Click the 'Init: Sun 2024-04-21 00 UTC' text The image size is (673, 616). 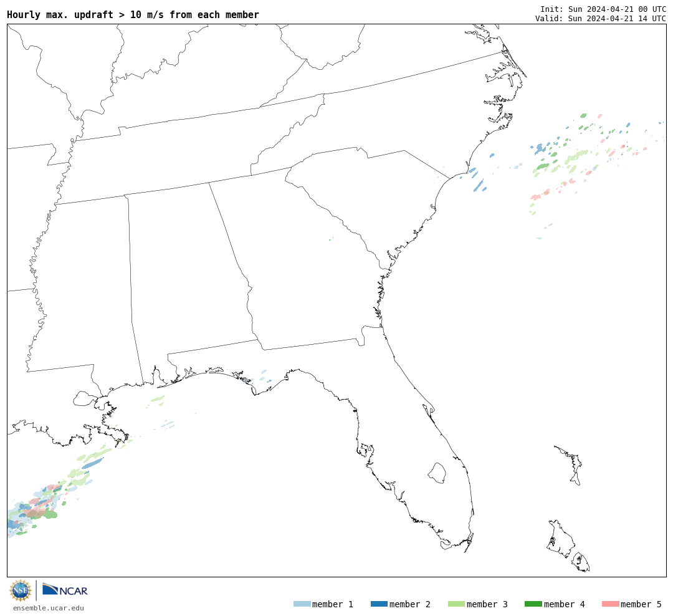(603, 9)
